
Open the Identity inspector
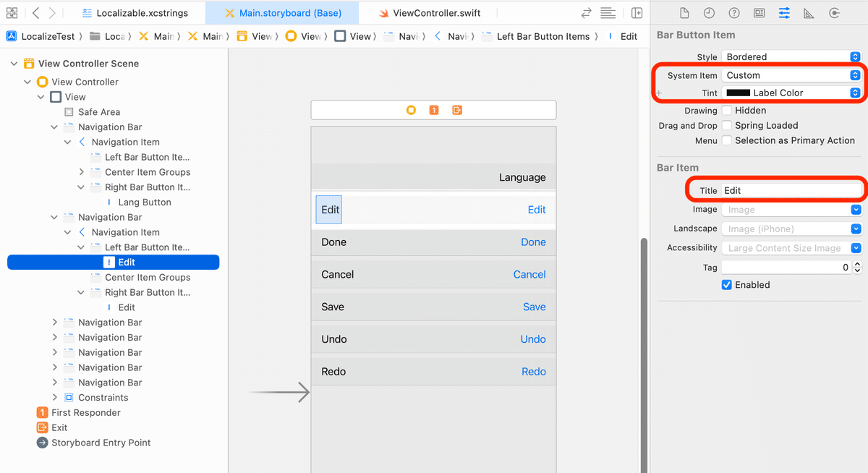pos(759,13)
